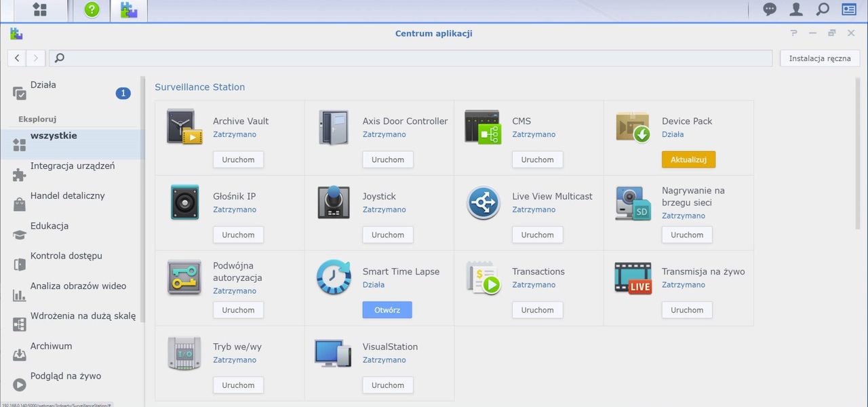
Task: Click Uruchom for Live View Multicast
Action: pos(538,235)
